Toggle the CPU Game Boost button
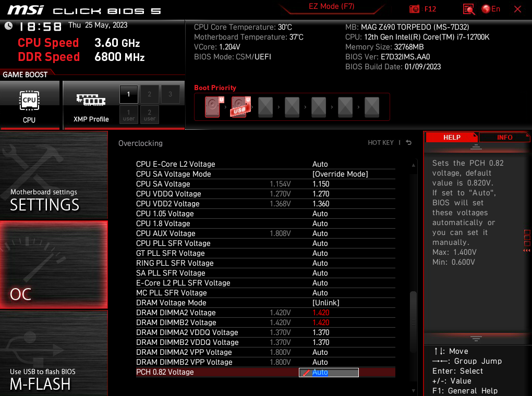This screenshot has width=532, height=396. (x=30, y=105)
